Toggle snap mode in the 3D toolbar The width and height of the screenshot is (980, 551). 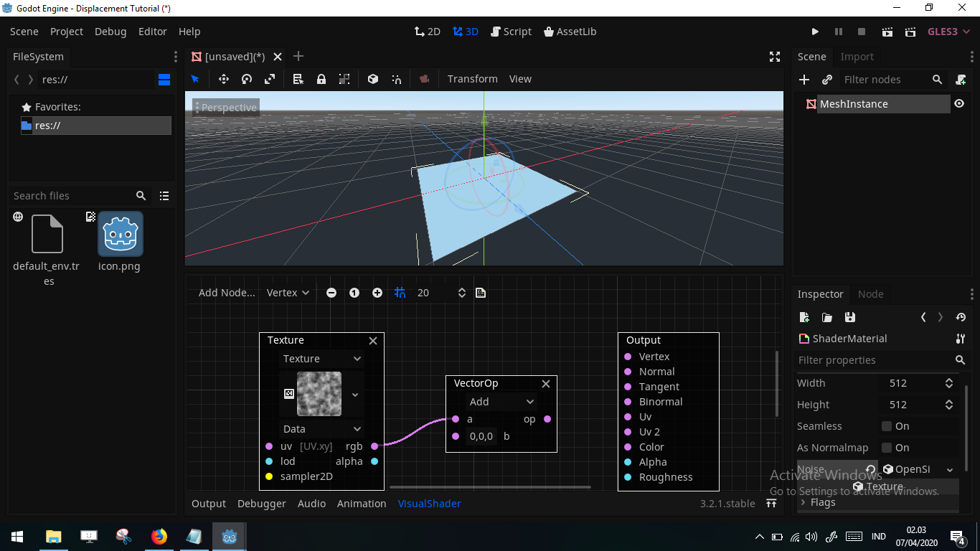click(x=397, y=79)
